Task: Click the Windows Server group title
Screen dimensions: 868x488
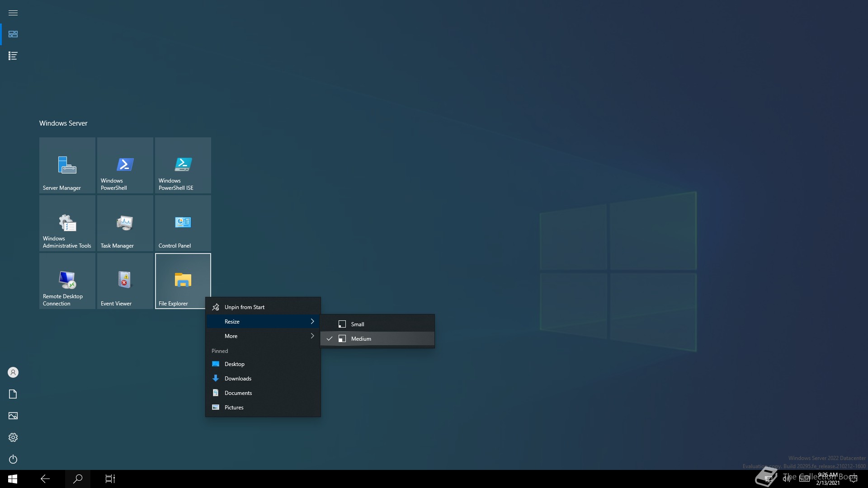Action: pyautogui.click(x=63, y=123)
